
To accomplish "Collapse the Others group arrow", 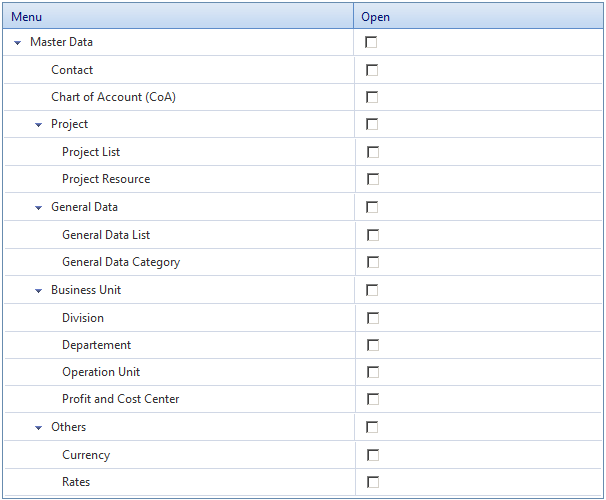I will pos(38,428).
